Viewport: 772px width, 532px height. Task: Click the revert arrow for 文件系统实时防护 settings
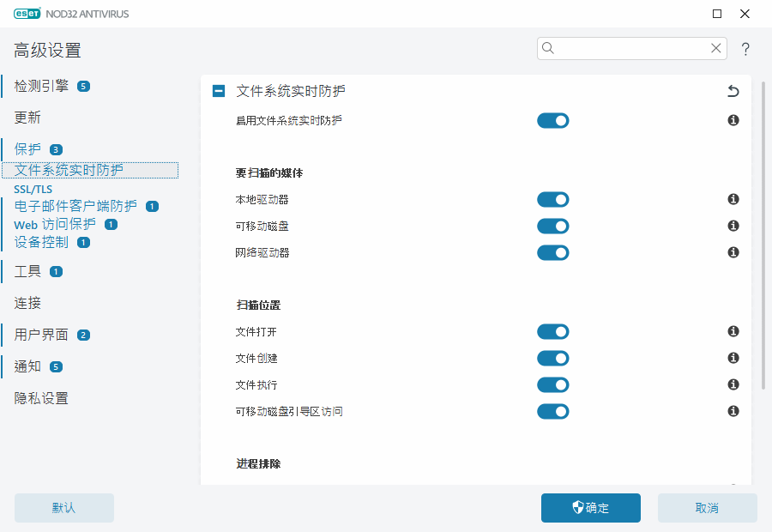pyautogui.click(x=733, y=90)
